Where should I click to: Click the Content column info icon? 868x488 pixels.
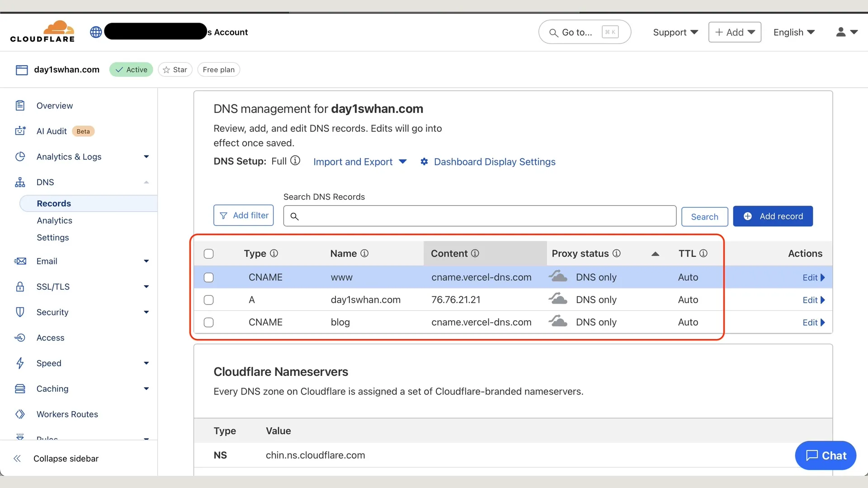click(x=475, y=253)
